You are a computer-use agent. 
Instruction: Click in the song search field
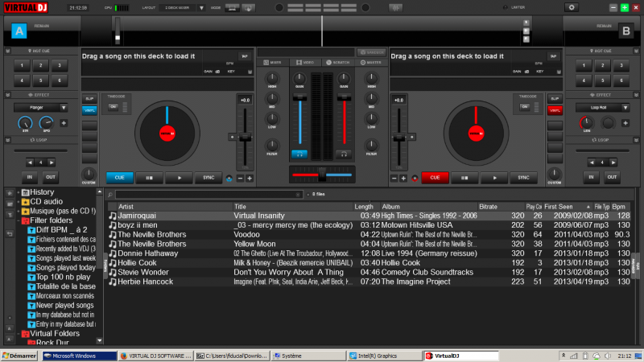coord(205,195)
